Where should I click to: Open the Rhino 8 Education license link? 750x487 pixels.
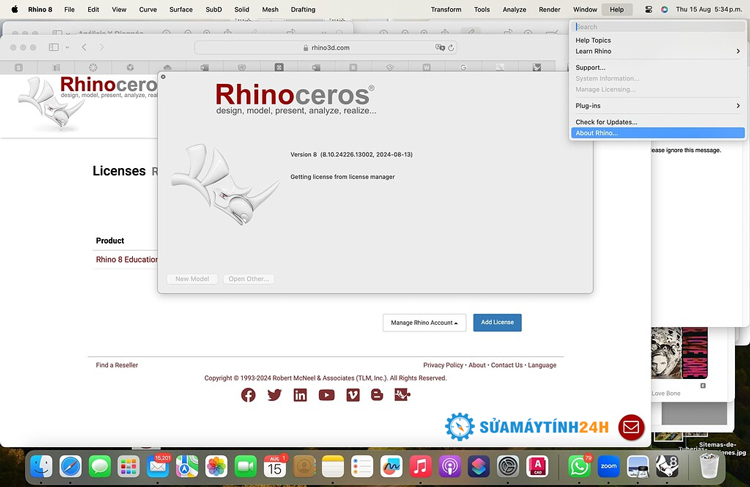(127, 259)
